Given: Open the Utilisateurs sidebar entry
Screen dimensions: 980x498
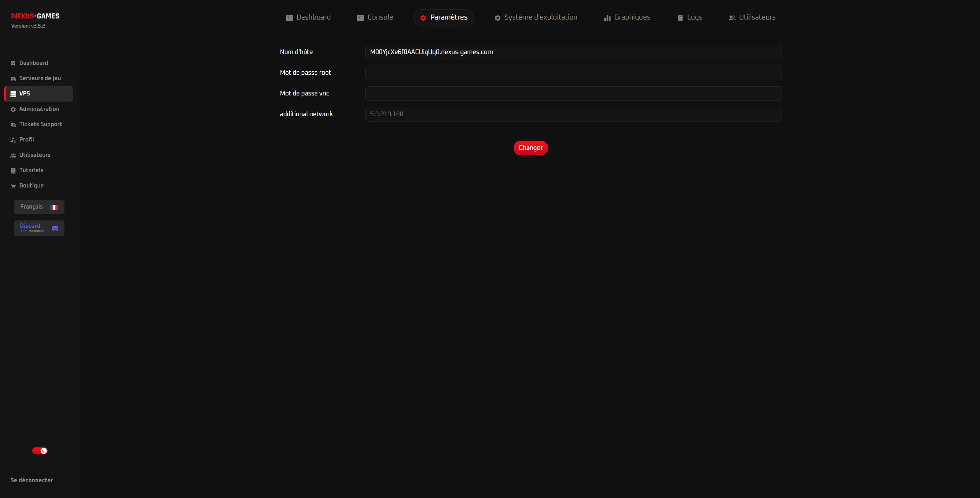Looking at the screenshot, I should [35, 155].
